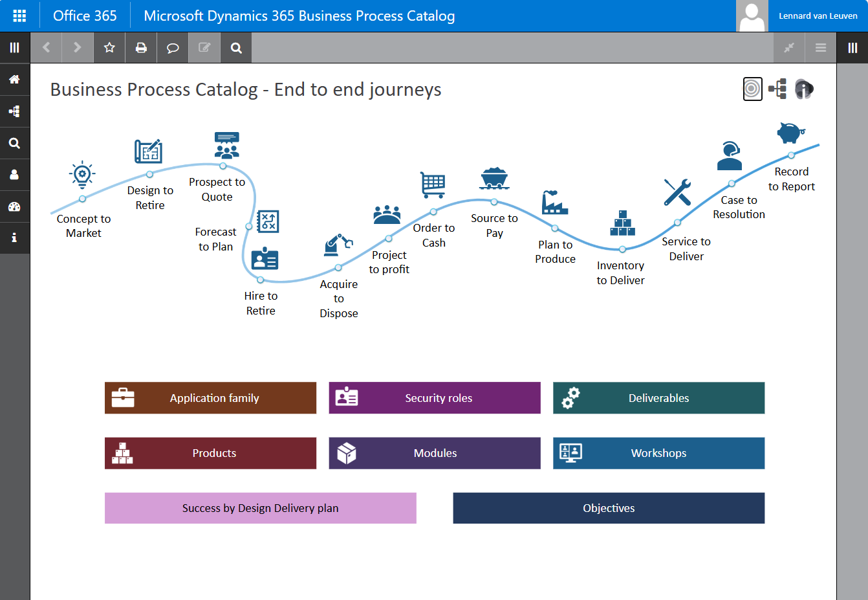The height and width of the screenshot is (600, 868).
Task: Go to Home in left sidebar
Action: click(x=14, y=79)
